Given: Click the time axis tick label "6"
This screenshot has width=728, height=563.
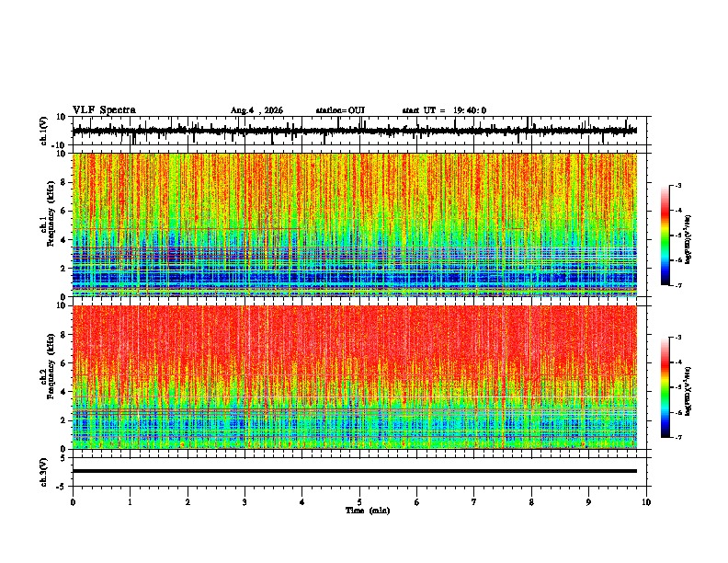Looking at the screenshot, I should click(x=417, y=502).
